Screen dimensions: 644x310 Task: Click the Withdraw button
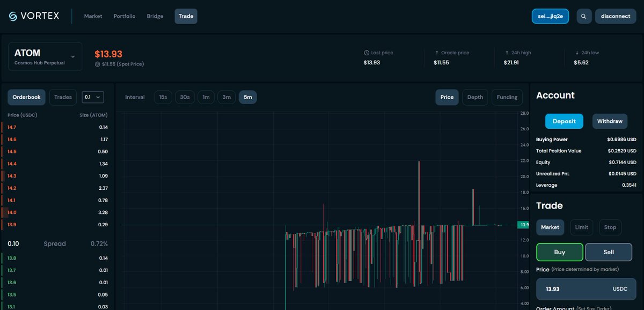pyautogui.click(x=610, y=121)
